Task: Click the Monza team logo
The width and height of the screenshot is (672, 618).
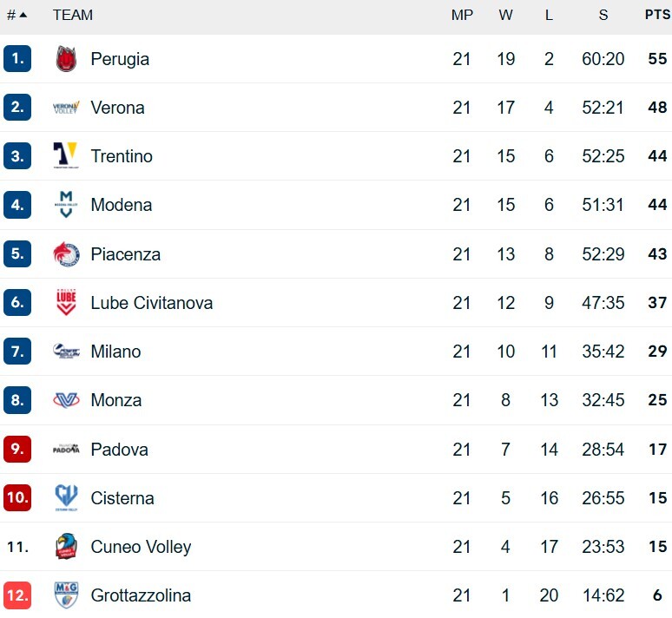Action: [x=66, y=400]
